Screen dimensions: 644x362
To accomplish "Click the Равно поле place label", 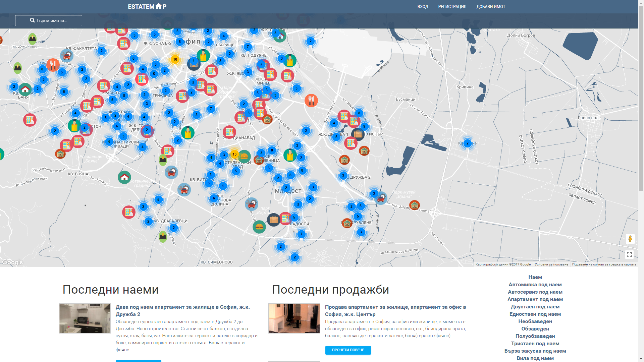I will [589, 118].
